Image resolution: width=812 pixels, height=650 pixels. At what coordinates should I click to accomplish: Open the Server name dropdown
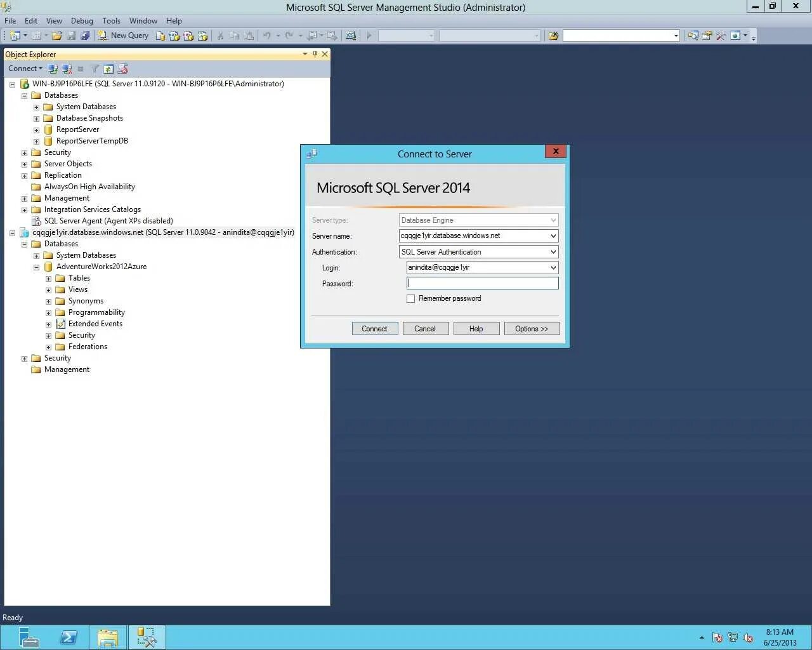[x=553, y=235]
